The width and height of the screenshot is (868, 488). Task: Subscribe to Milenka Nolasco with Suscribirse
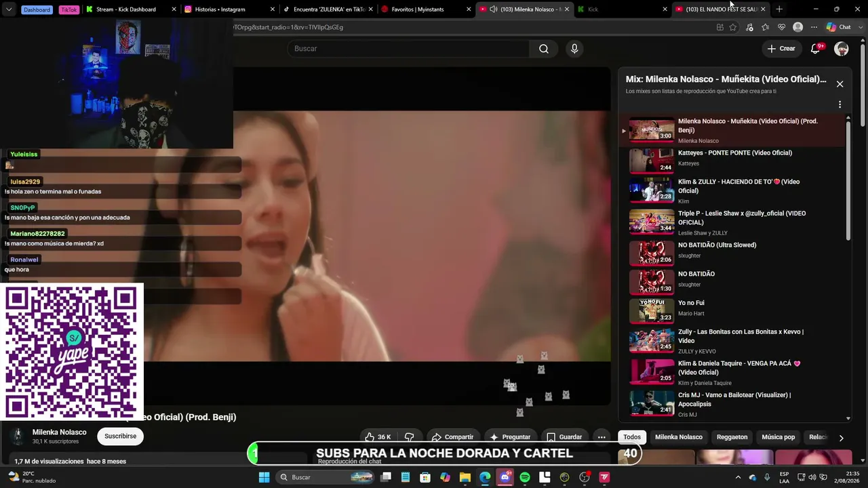[120, 436]
